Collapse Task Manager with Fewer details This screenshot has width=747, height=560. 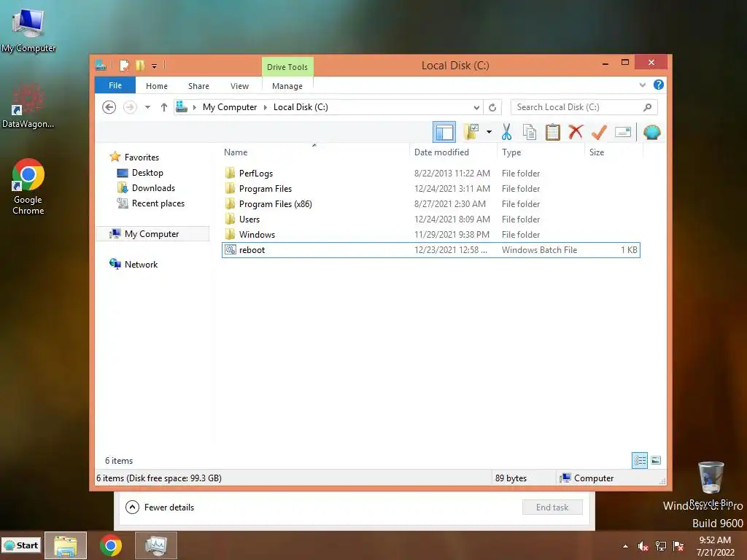click(160, 507)
